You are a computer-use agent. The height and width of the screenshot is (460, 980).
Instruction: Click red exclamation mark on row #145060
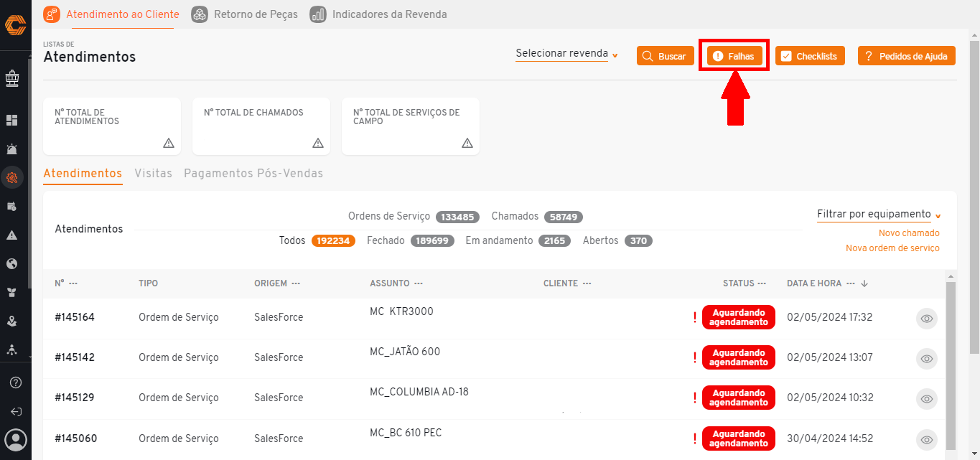tap(695, 438)
